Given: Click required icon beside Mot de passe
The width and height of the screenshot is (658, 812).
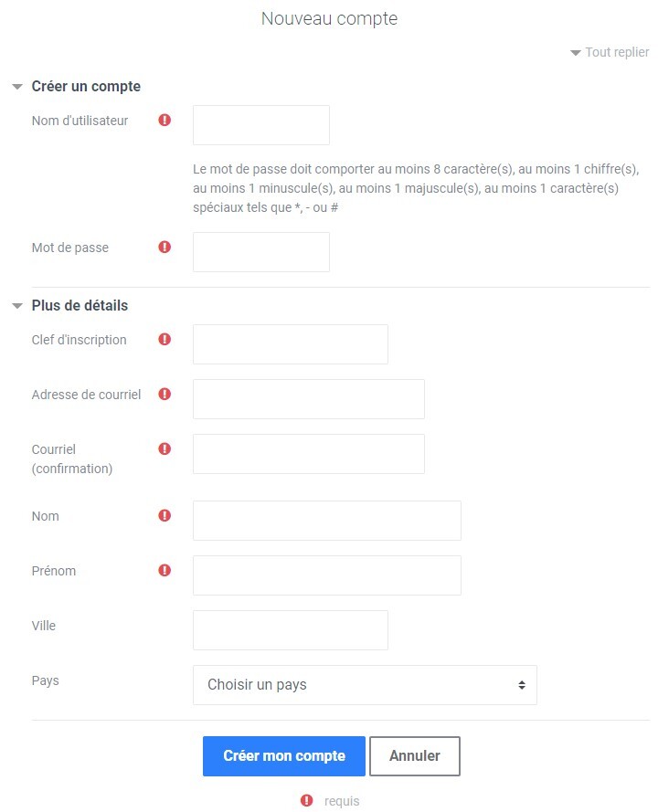Looking at the screenshot, I should tap(164, 247).
